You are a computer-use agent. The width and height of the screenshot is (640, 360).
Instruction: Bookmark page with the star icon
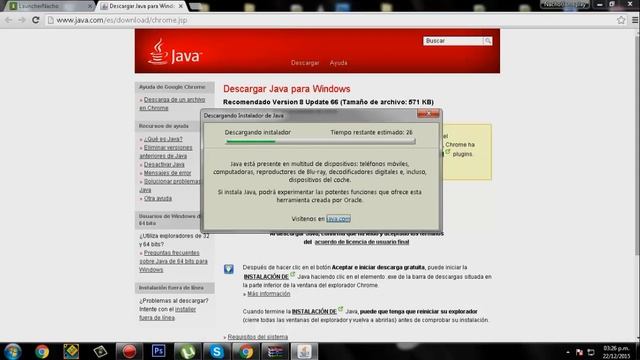tap(621, 20)
